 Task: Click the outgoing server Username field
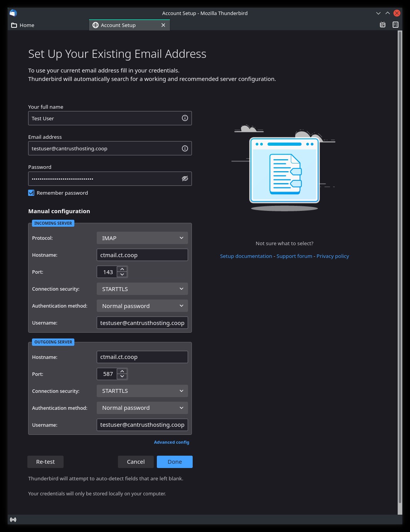coord(142,425)
